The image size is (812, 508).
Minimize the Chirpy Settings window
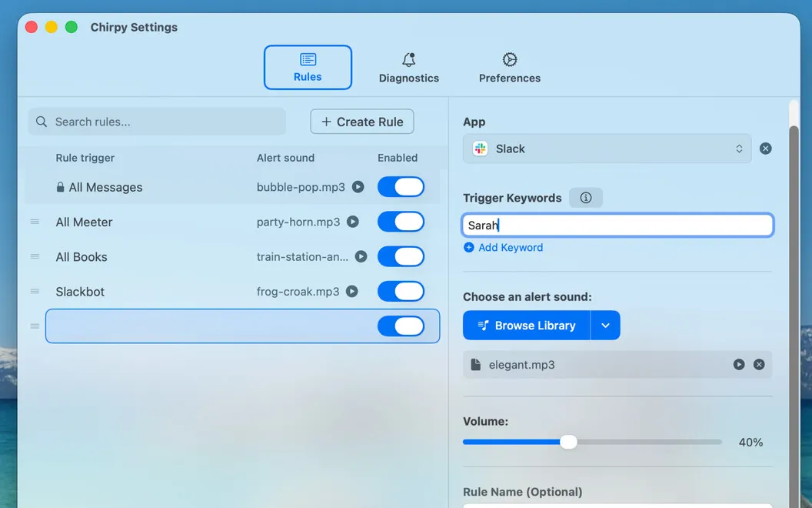pyautogui.click(x=52, y=27)
